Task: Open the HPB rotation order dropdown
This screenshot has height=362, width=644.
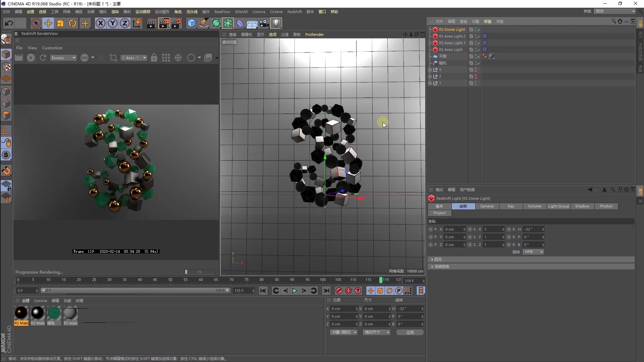Action: (x=533, y=252)
